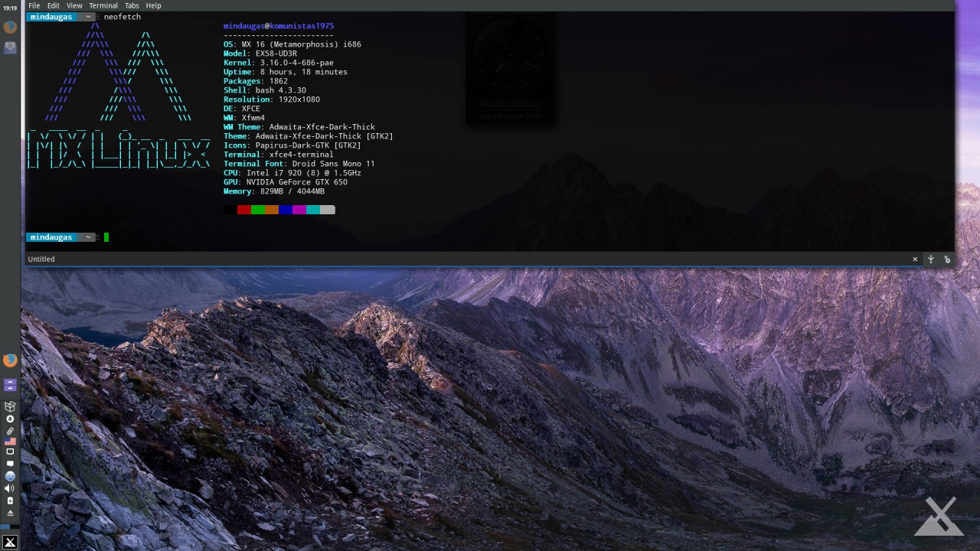Open the mail client envelope icon

10,47
